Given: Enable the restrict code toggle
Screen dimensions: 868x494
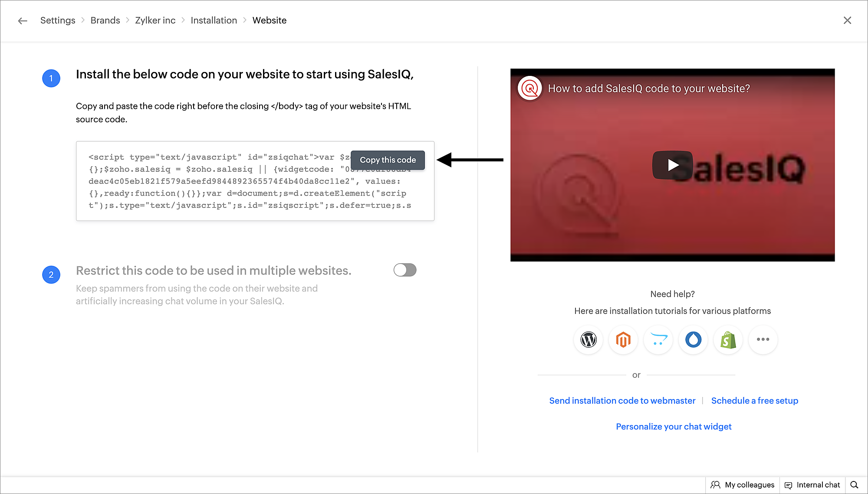Looking at the screenshot, I should (404, 270).
